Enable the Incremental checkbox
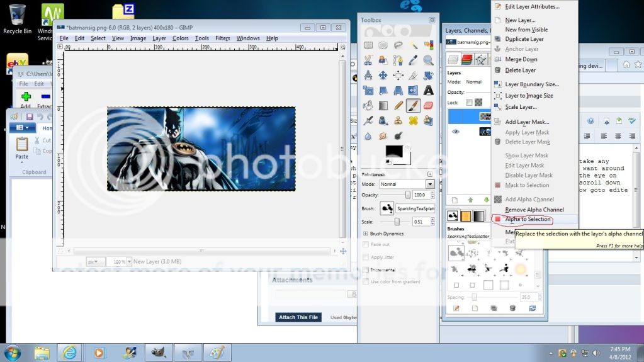 pyautogui.click(x=366, y=269)
